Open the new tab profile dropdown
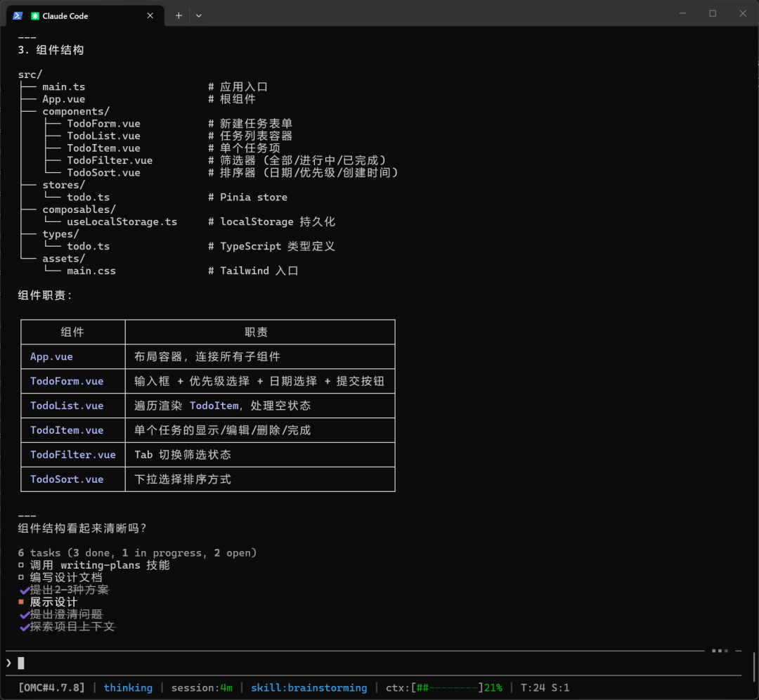This screenshot has width=759, height=700. coord(199,16)
